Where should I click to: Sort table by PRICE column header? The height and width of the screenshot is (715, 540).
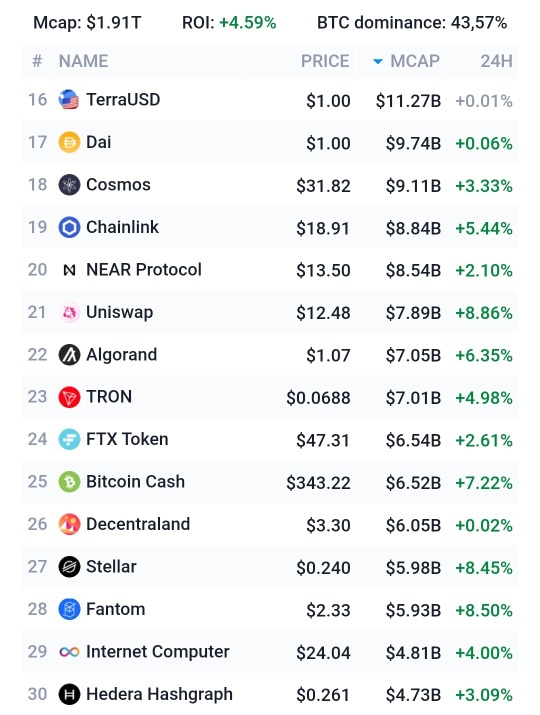tap(325, 61)
